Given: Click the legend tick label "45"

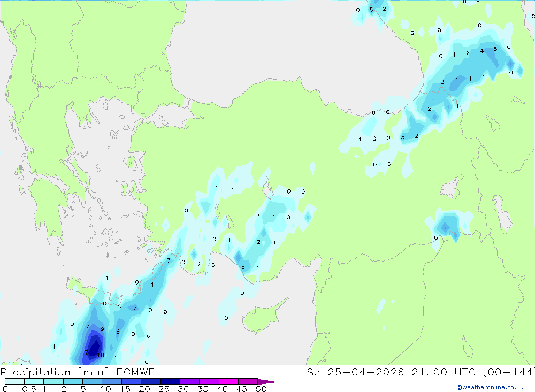Looking at the screenshot, I should tap(242, 389).
